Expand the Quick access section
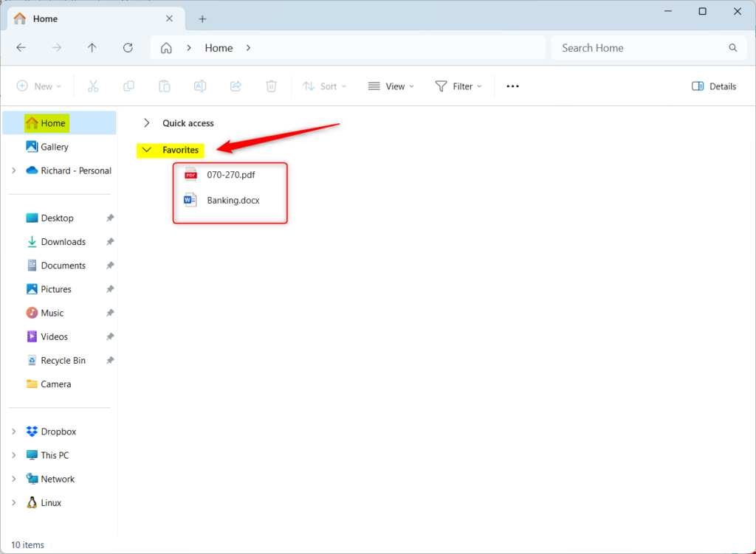Screen dimensions: 756x554 tap(147, 123)
